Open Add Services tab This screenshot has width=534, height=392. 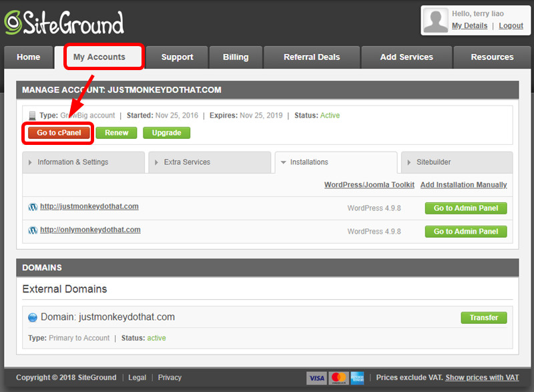[407, 57]
